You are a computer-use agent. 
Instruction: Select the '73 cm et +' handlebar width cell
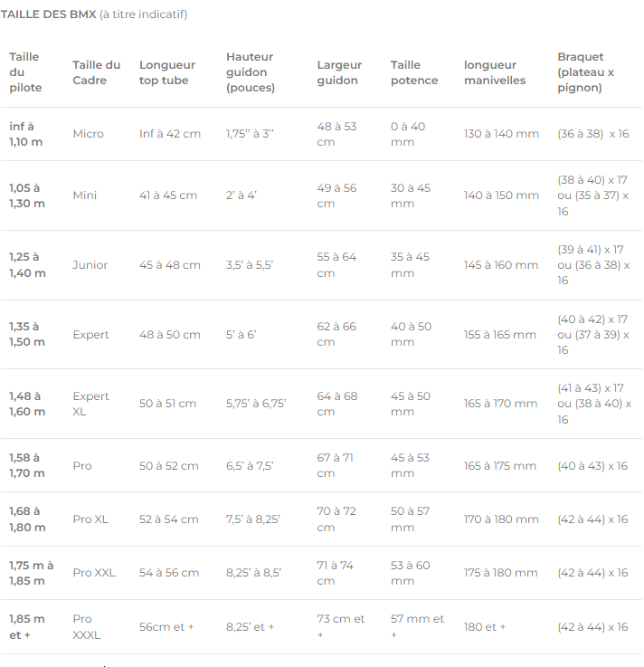[x=340, y=626]
